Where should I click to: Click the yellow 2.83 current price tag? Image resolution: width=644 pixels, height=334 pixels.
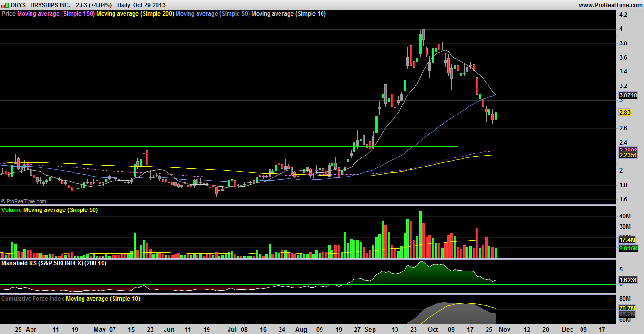pyautogui.click(x=624, y=113)
